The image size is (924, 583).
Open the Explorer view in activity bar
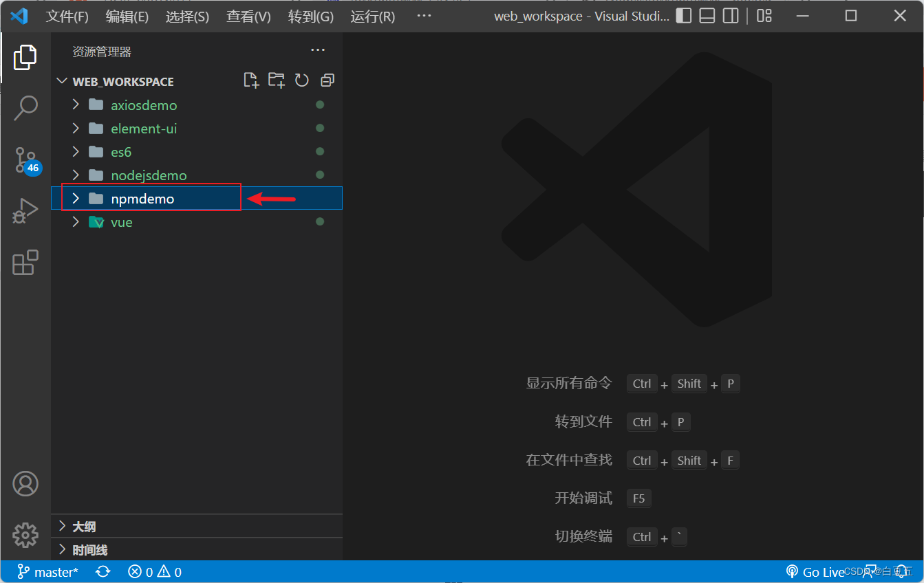coord(25,58)
